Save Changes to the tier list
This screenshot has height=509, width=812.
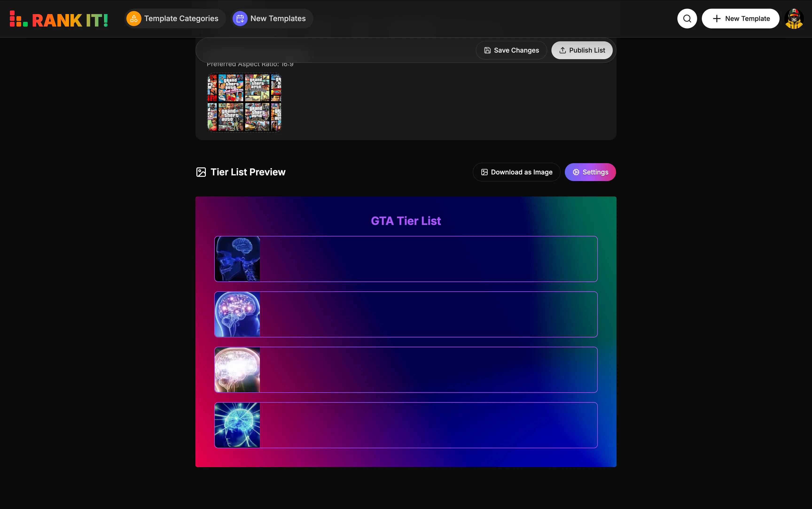[x=511, y=50]
